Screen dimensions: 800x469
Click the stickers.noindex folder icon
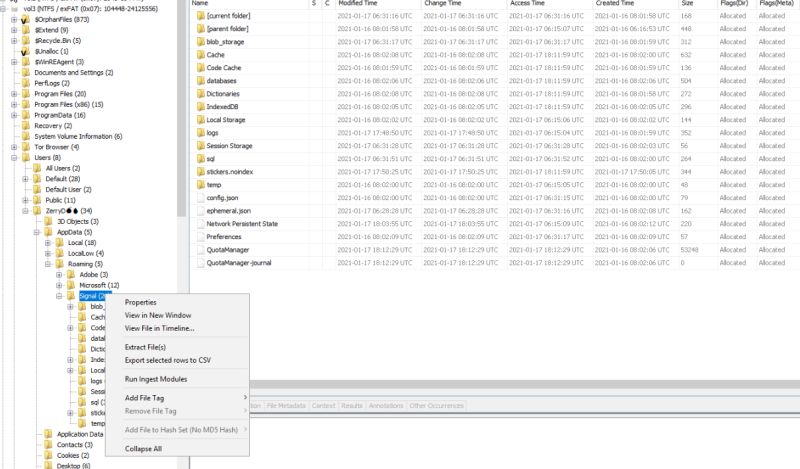(201, 171)
